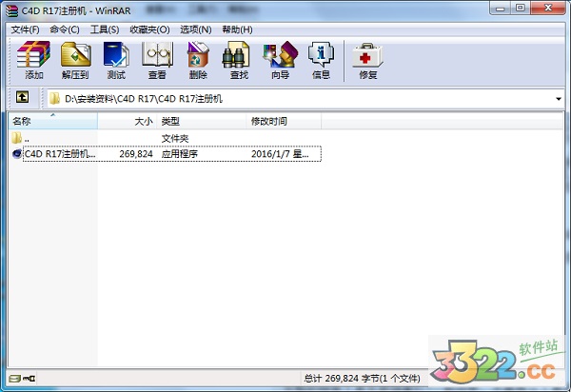Expand the address path dropdown arrow
Viewport: 571px width, 392px height.
(559, 99)
